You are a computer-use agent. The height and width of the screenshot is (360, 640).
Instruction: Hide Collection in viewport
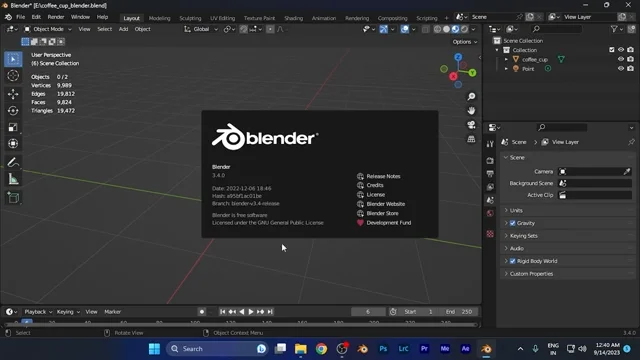[621, 50]
